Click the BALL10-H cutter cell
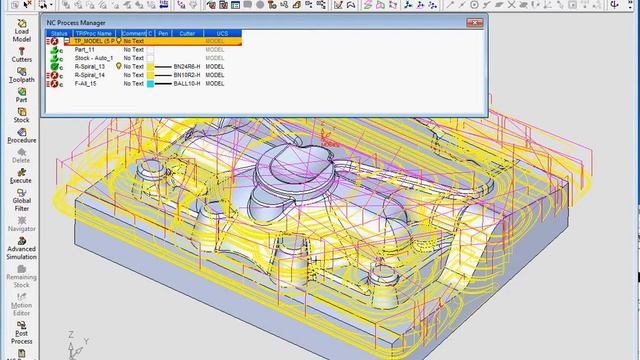 pos(187,84)
